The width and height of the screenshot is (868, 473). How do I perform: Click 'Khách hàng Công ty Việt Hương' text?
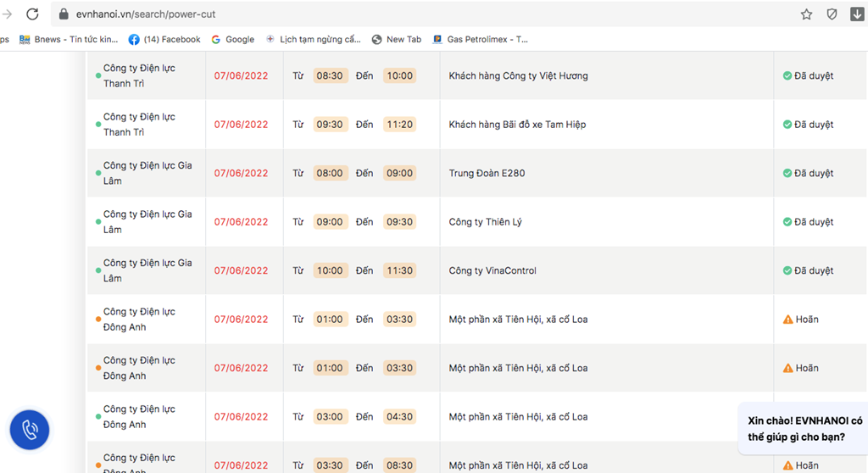point(518,76)
